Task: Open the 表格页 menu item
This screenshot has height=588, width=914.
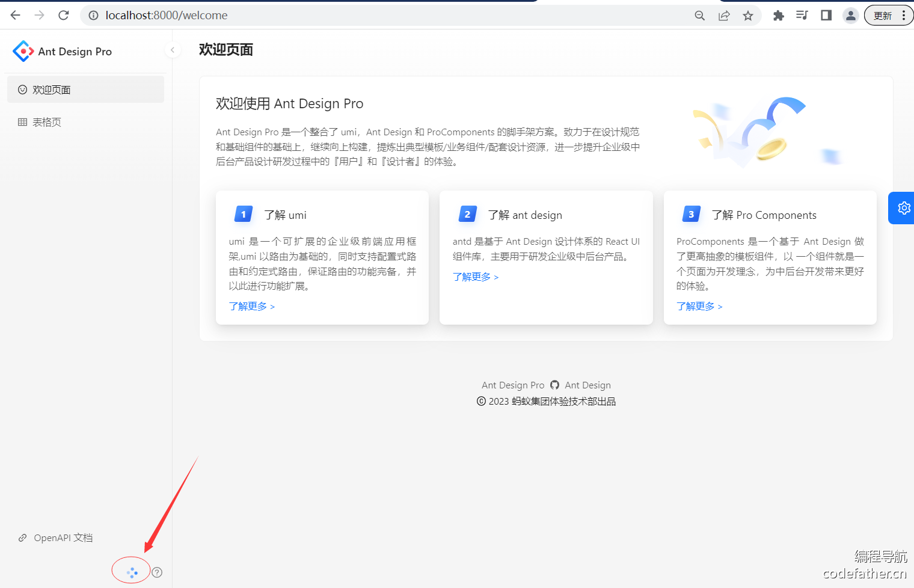Action: tap(85, 122)
